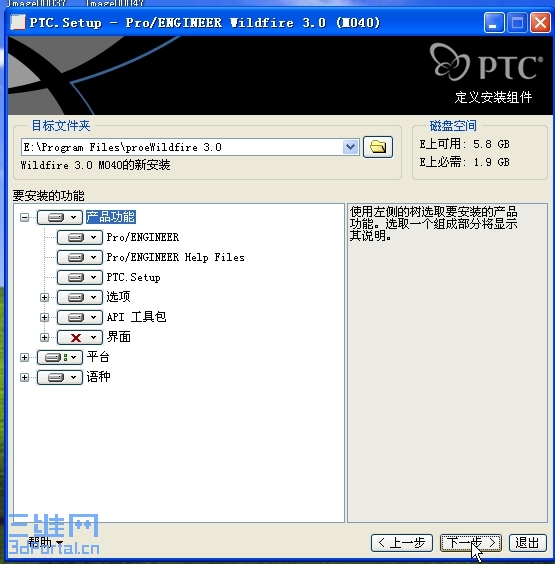This screenshot has height=564, width=555.
Task: Select the 界面 tree label
Action: pyautogui.click(x=119, y=337)
